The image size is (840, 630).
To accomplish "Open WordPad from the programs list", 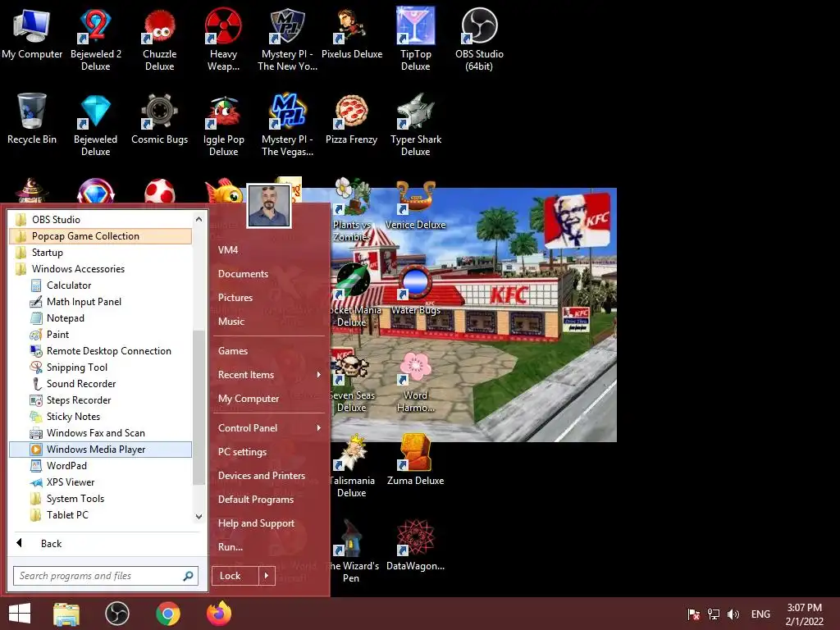I will pos(100,466).
